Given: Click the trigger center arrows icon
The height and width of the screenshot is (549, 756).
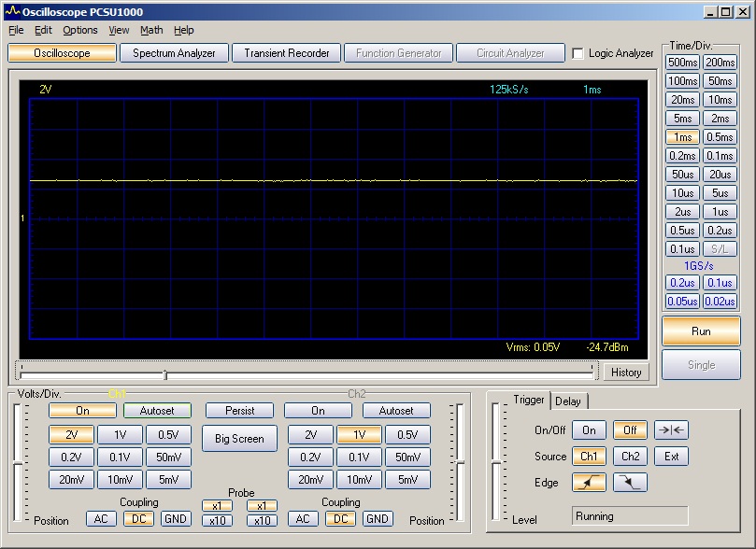Looking at the screenshot, I should (671, 430).
